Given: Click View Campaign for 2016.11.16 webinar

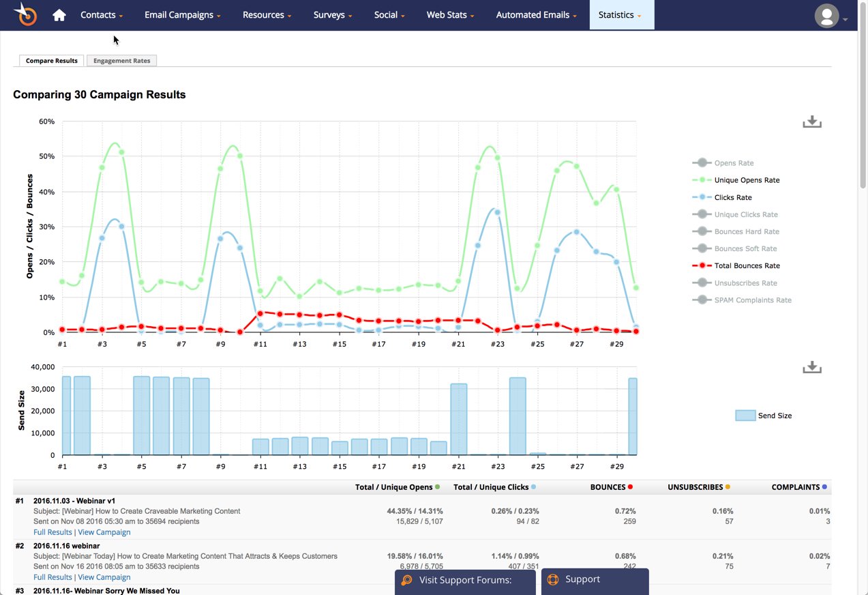Looking at the screenshot, I should click(104, 577).
